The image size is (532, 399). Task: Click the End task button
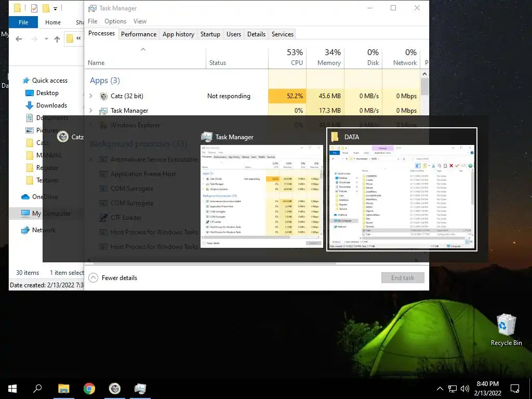point(403,278)
